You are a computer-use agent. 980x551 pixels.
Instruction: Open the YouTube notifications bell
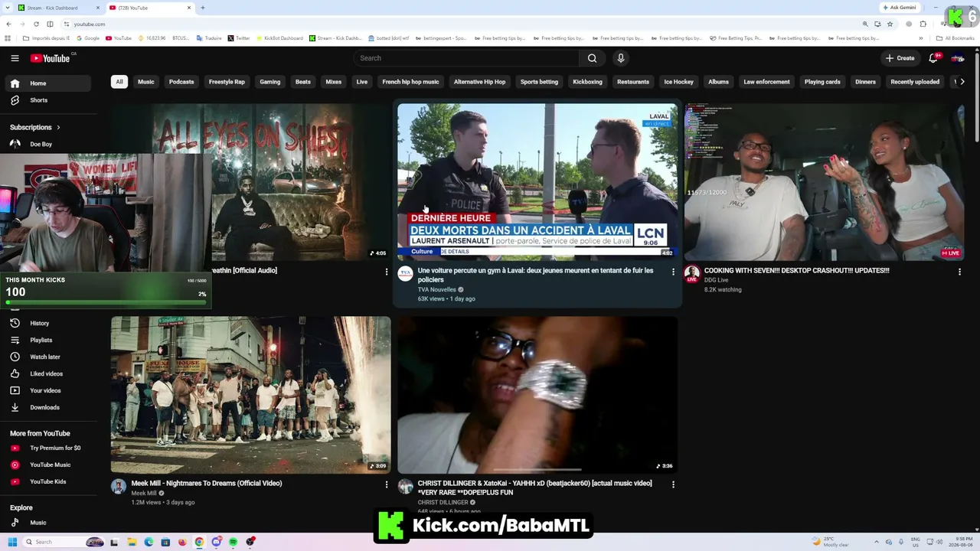click(933, 58)
